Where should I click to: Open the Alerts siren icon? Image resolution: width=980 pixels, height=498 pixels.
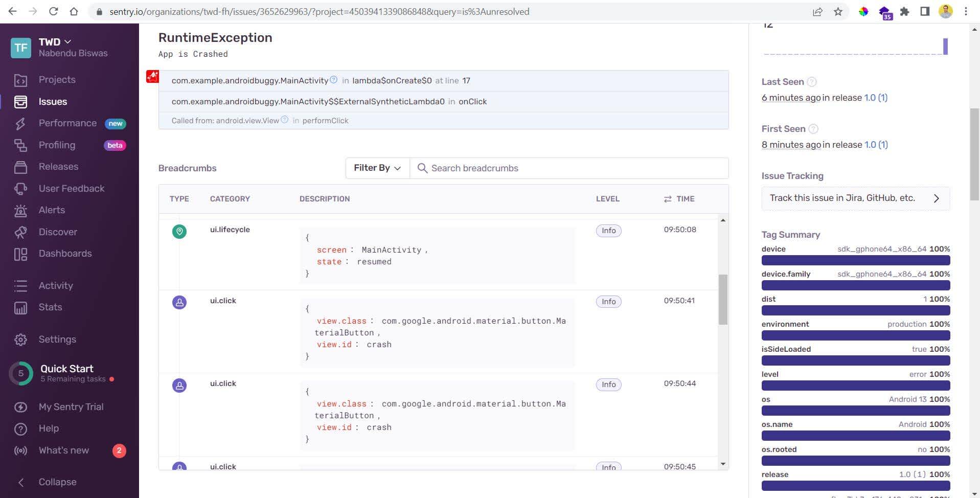coord(20,211)
